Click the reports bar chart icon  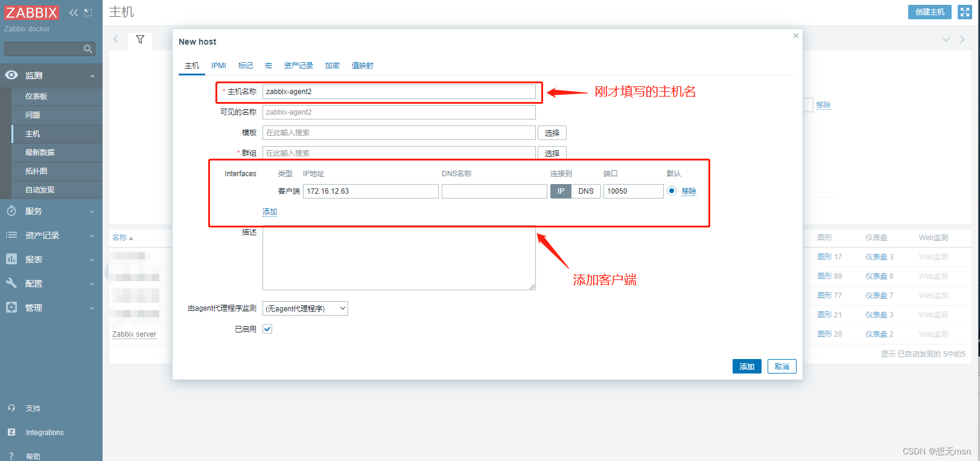point(11,259)
